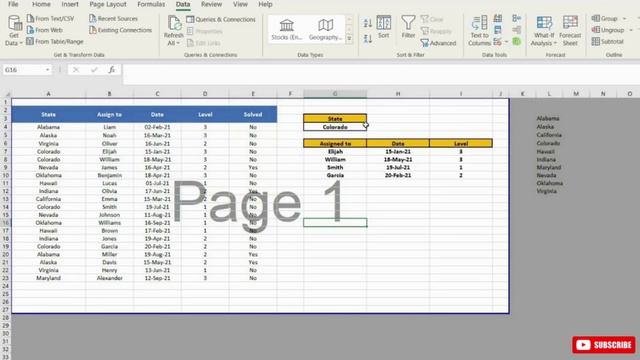Click the Solved header cell
640x360 pixels.
[253, 115]
